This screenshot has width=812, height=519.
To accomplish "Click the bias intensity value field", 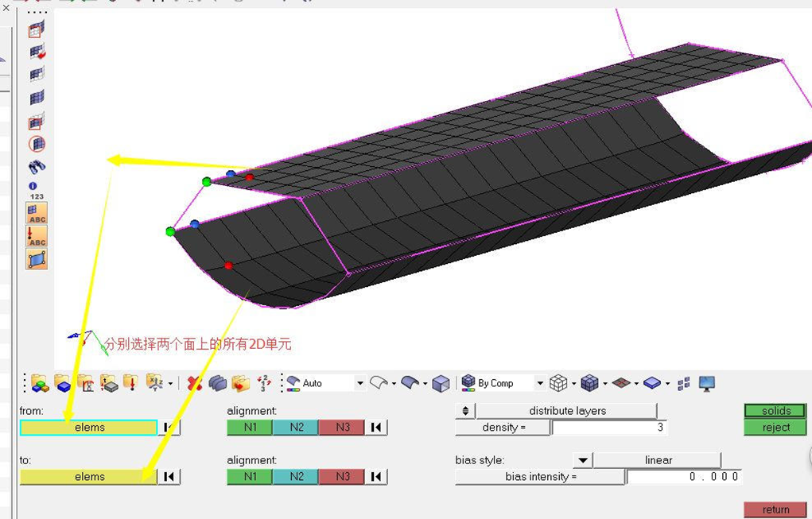I will point(684,477).
